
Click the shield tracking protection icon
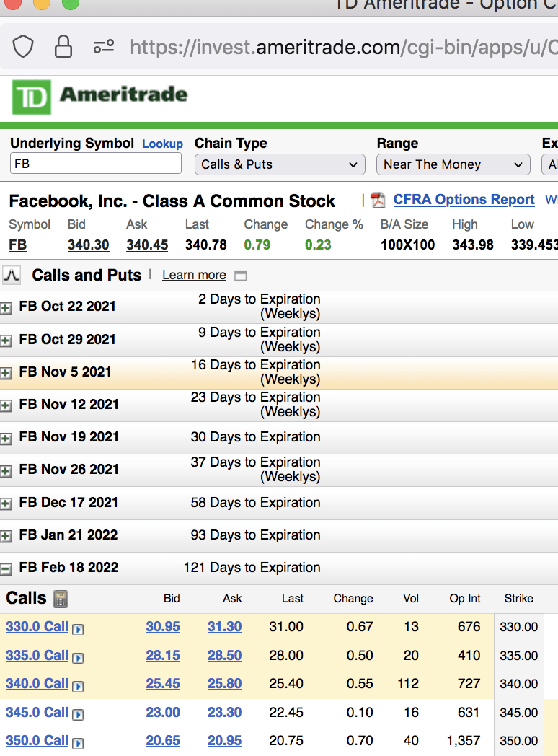24,47
